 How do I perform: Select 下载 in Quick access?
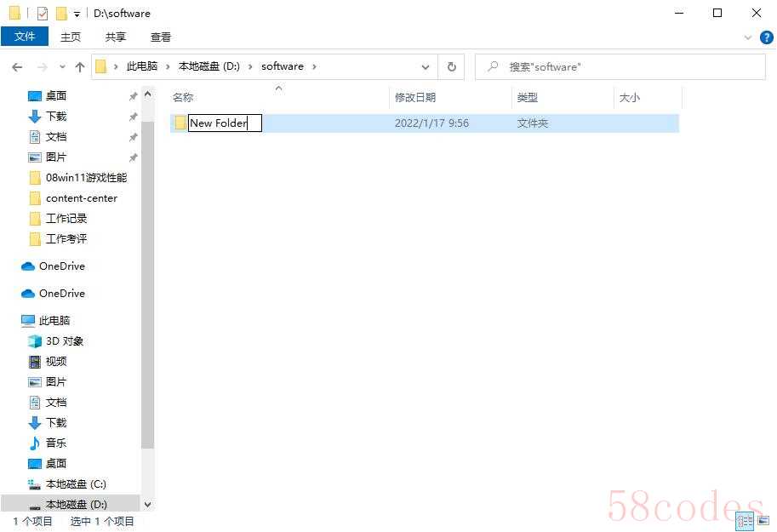56,116
